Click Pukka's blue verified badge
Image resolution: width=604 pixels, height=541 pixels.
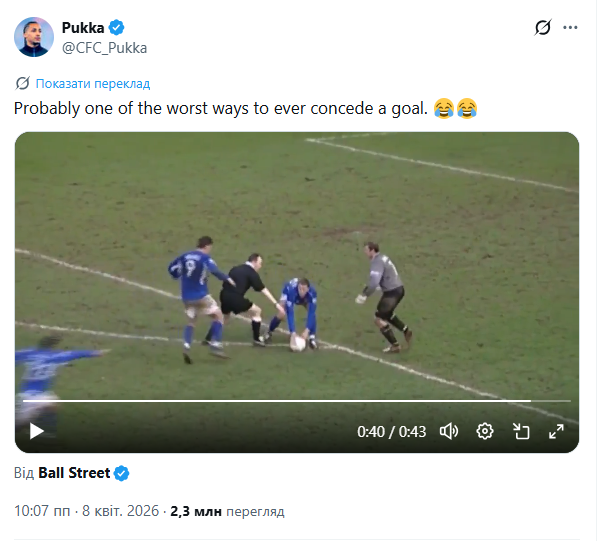pyautogui.click(x=116, y=27)
